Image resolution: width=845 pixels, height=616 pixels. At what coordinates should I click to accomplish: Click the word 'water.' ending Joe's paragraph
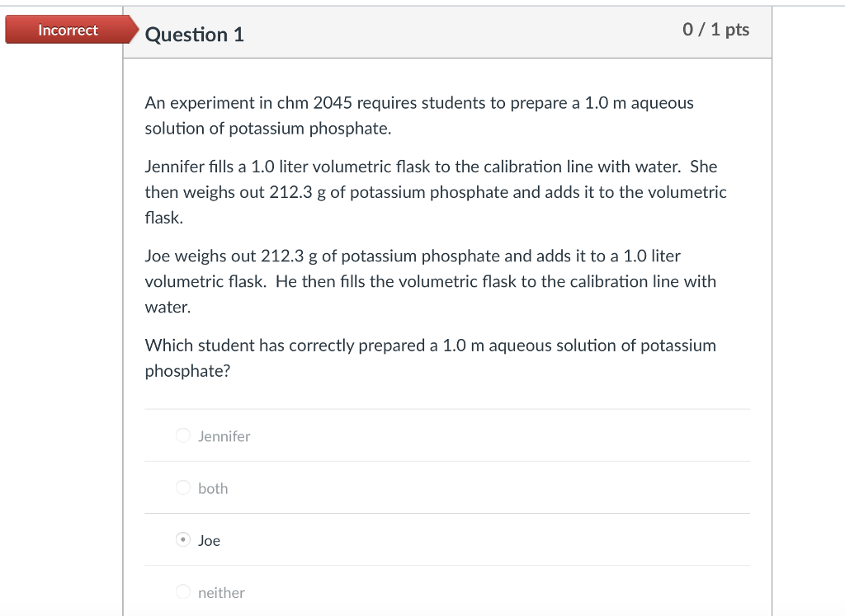coord(168,307)
